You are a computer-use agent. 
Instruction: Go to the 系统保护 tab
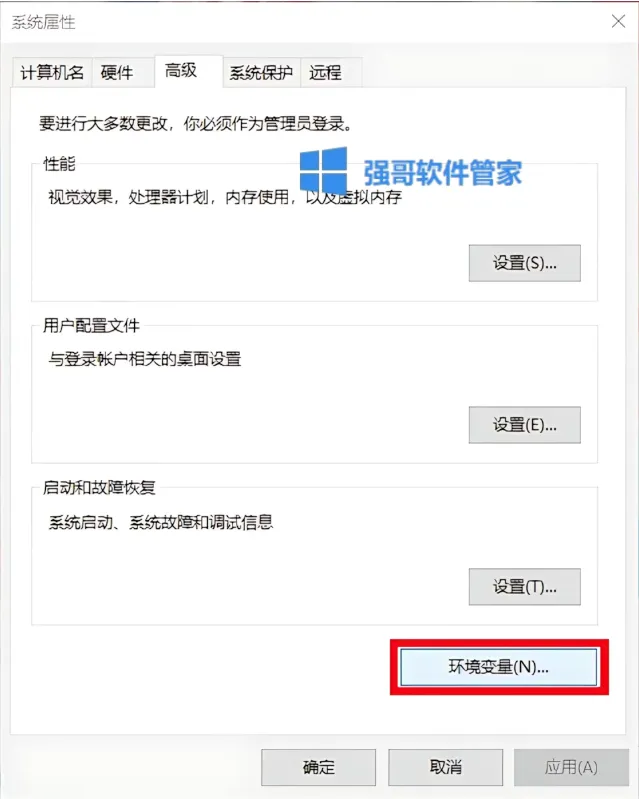point(261,72)
